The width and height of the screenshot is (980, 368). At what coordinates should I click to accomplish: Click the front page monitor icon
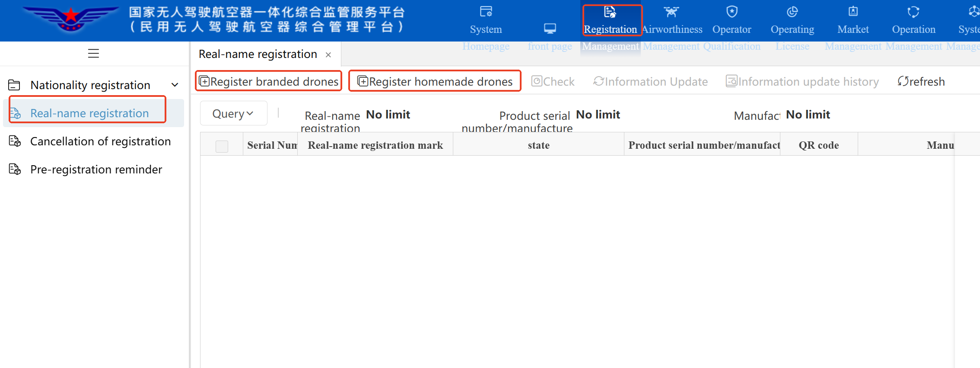pos(550,29)
